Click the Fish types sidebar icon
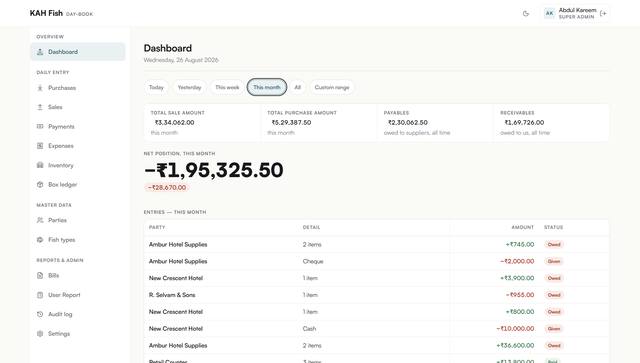 click(x=40, y=240)
